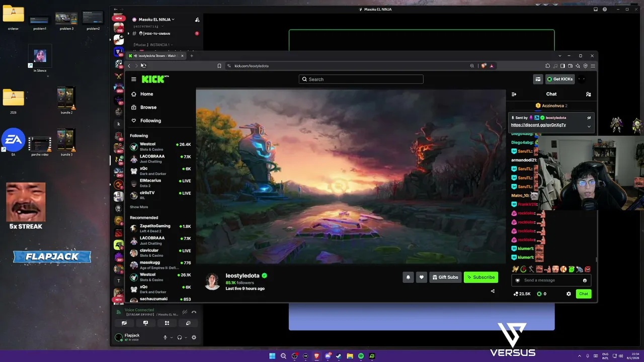This screenshot has width=644, height=362.
Task: Share your screen in Discord
Action: (146, 323)
